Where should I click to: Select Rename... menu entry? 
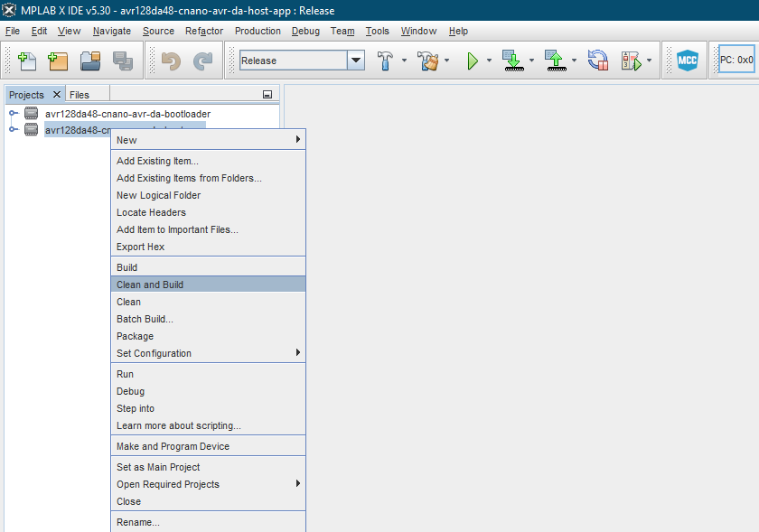coord(209,522)
